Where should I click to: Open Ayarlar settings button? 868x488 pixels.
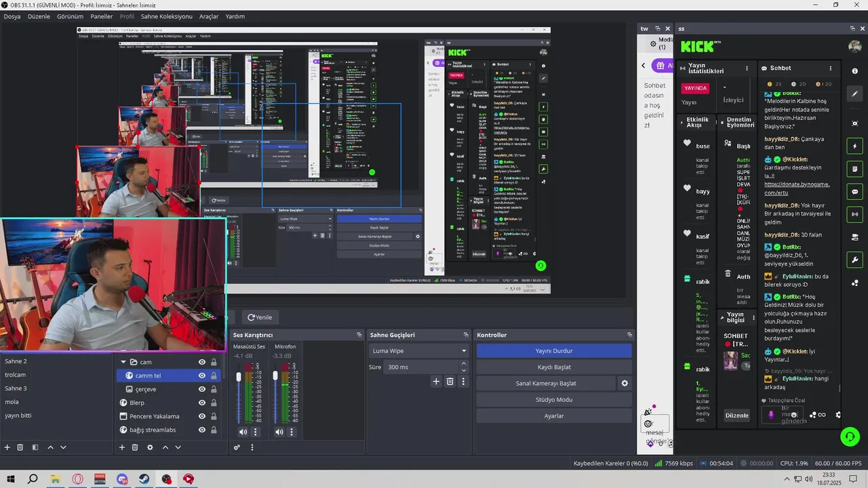[554, 416]
